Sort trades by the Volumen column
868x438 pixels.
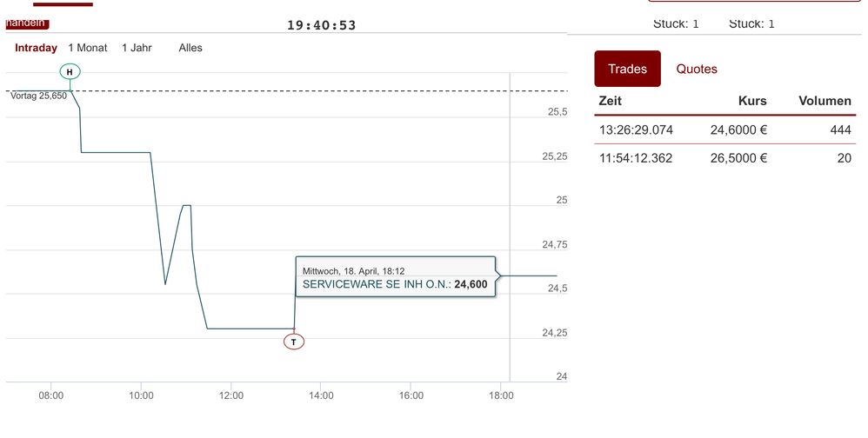[825, 101]
